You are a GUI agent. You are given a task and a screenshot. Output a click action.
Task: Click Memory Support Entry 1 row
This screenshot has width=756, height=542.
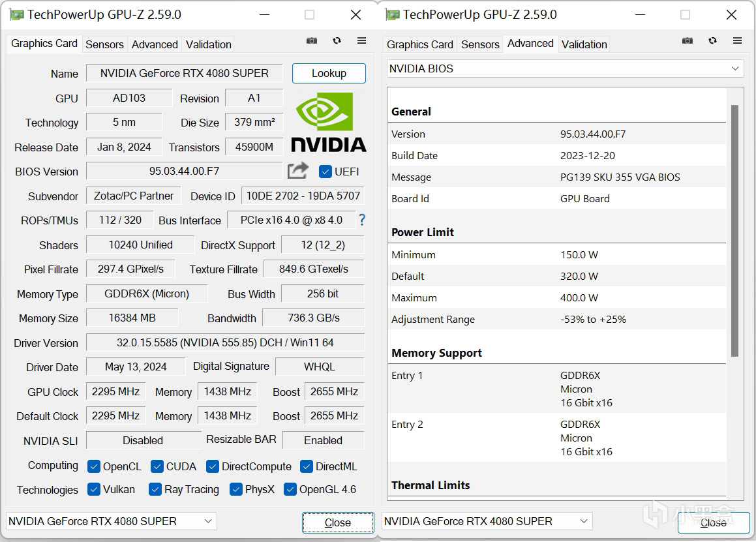point(557,389)
